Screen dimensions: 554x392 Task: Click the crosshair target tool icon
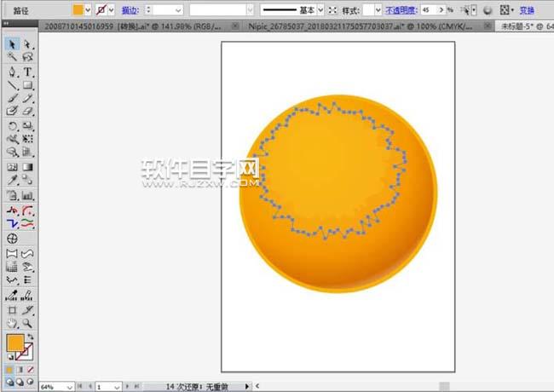tap(12, 239)
